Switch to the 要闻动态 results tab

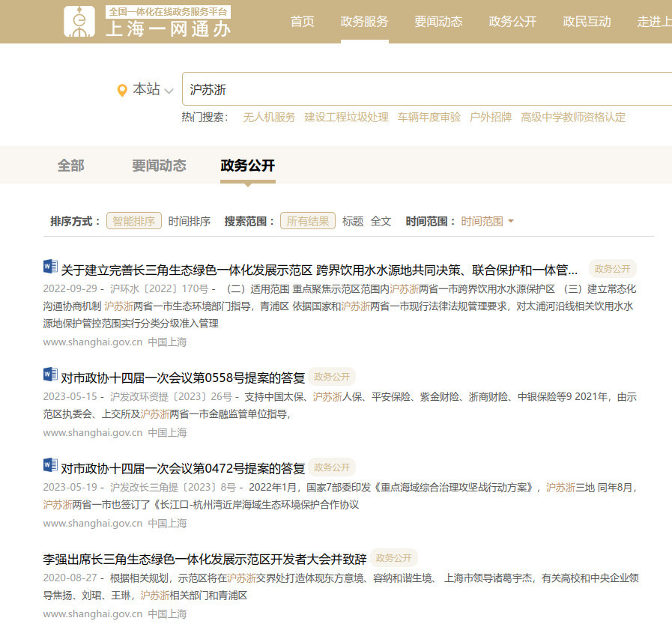click(x=159, y=166)
